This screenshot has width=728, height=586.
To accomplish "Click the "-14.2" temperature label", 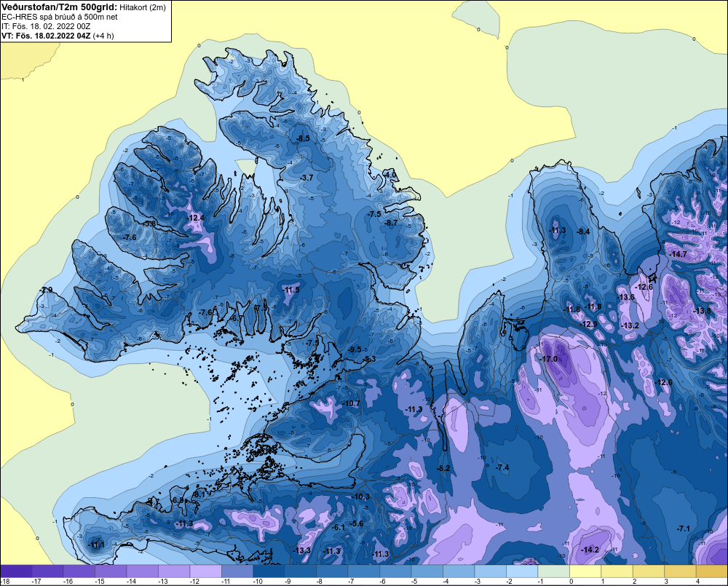I will tap(590, 550).
